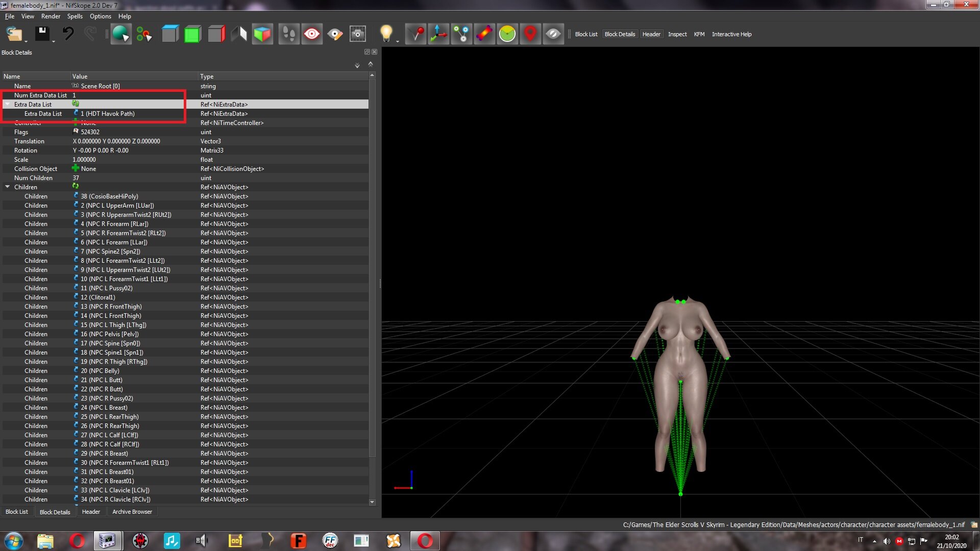Click the Value column header
The height and width of the screenshot is (551, 980).
(134, 76)
